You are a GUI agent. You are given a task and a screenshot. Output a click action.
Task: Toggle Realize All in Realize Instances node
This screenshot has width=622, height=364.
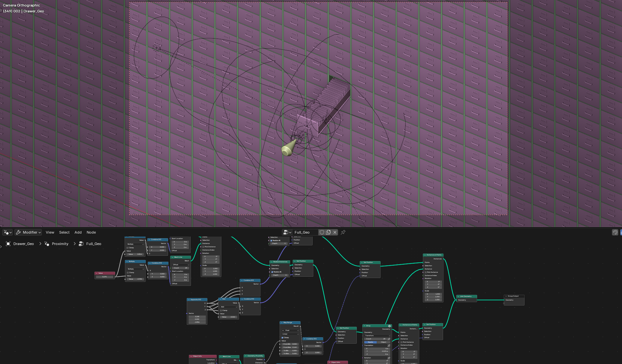click(272, 272)
